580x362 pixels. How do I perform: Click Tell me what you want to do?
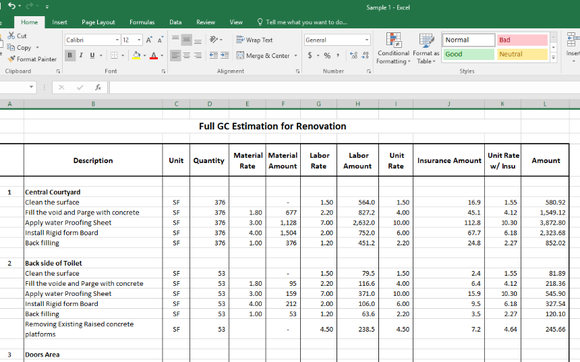302,22
